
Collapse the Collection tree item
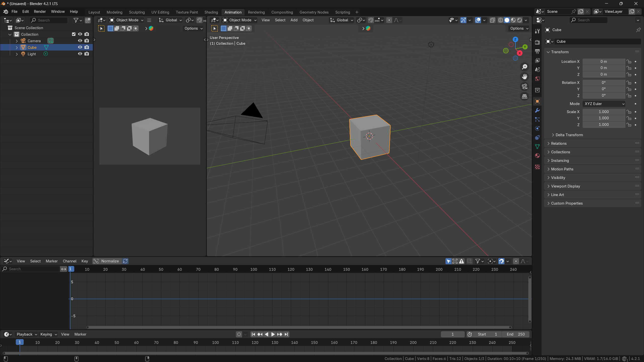(10, 34)
